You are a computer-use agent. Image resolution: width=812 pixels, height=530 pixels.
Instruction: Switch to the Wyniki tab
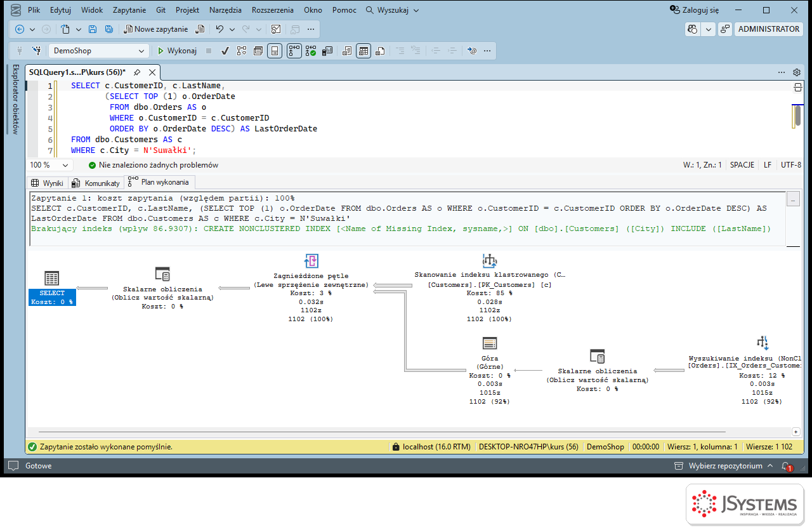tap(48, 183)
